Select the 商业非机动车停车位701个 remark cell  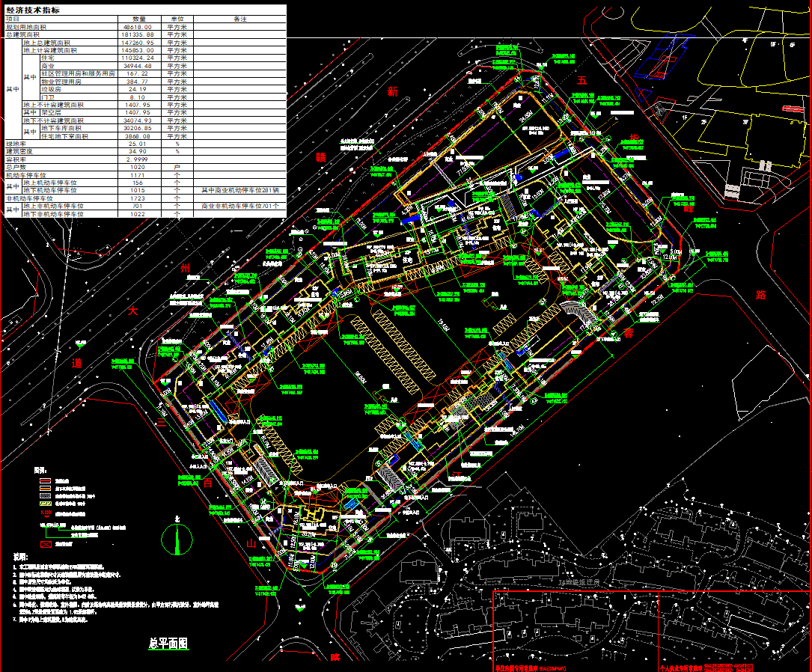coord(240,206)
